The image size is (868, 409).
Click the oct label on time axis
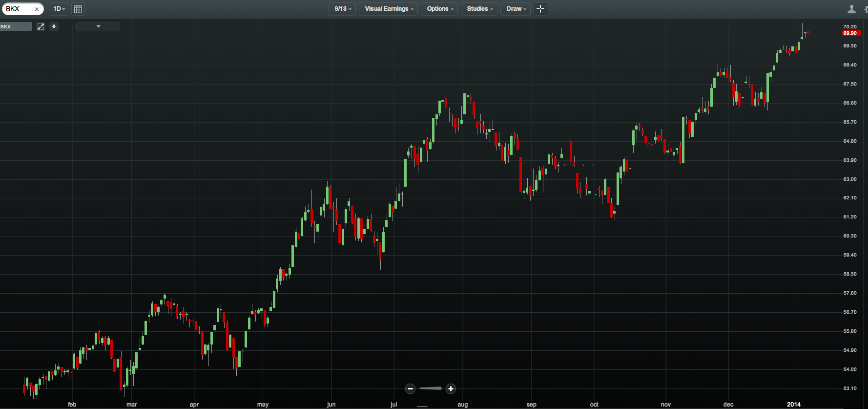[x=594, y=405]
